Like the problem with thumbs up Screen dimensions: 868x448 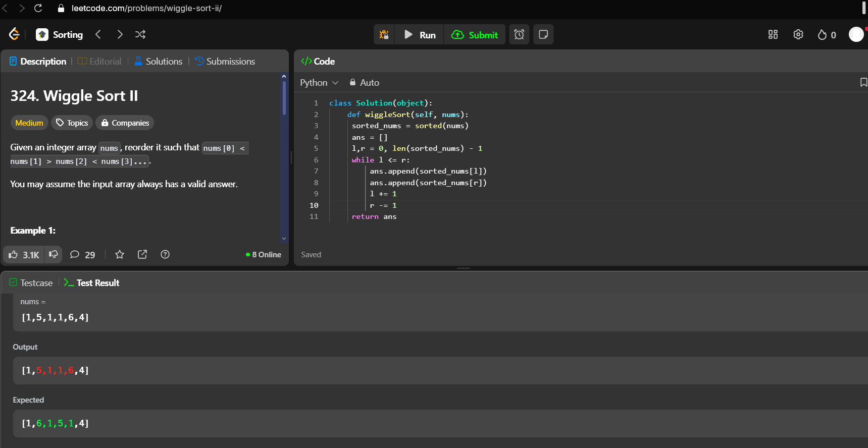[24, 255]
